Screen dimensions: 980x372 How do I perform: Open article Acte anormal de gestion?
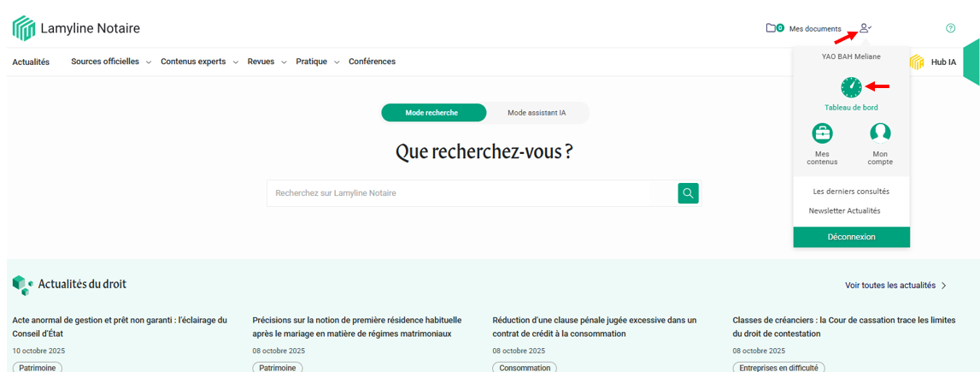click(120, 327)
